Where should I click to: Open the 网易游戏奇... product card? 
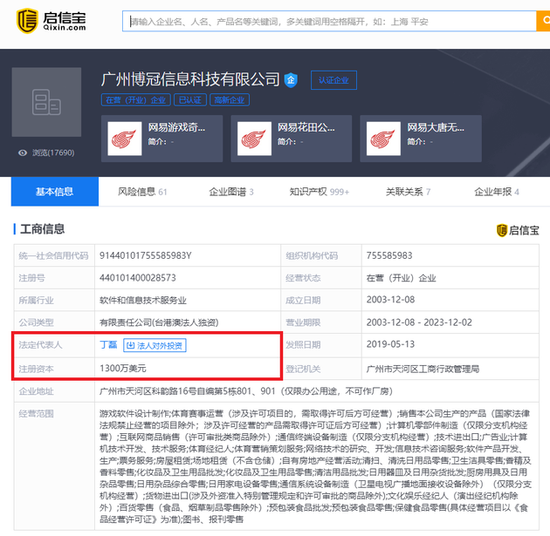162,139
